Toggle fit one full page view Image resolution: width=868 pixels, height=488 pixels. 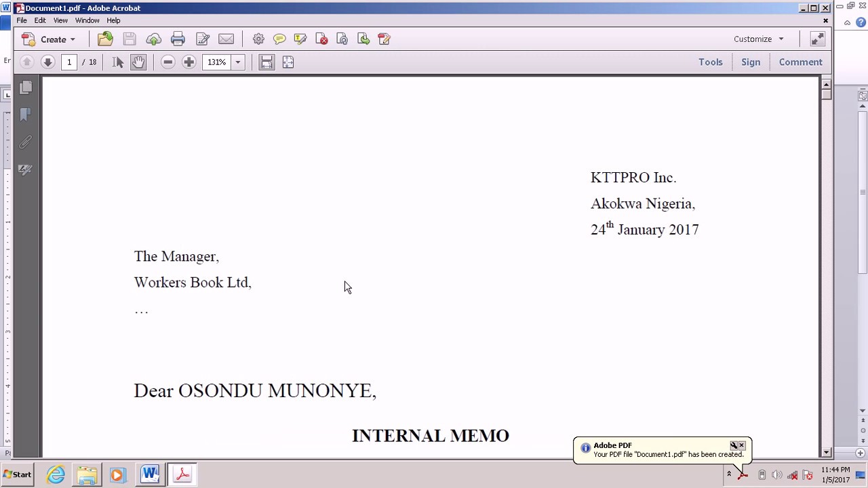[288, 62]
